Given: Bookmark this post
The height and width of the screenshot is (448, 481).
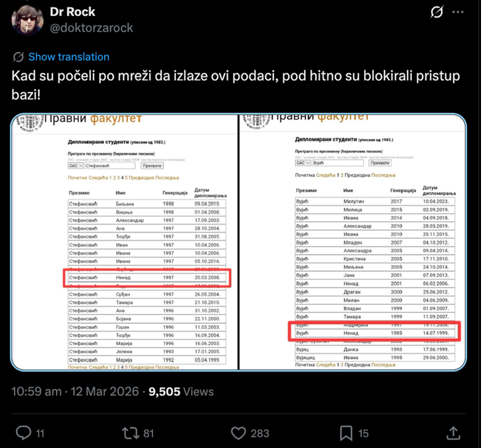Looking at the screenshot, I should (346, 433).
